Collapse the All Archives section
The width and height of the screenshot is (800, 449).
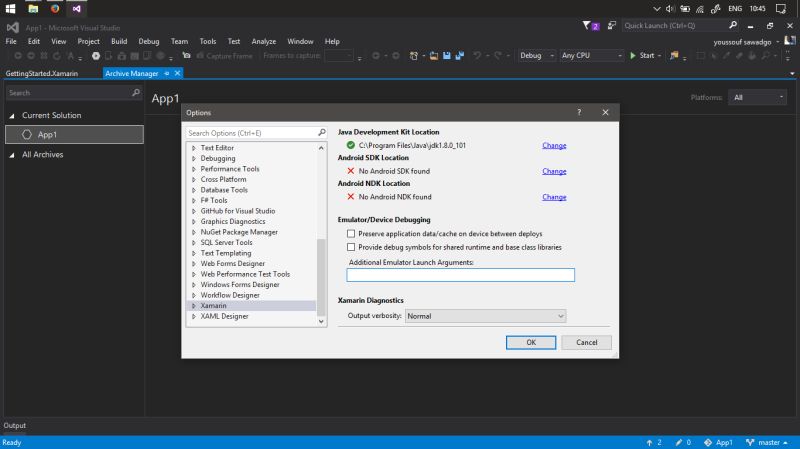[x=12, y=155]
